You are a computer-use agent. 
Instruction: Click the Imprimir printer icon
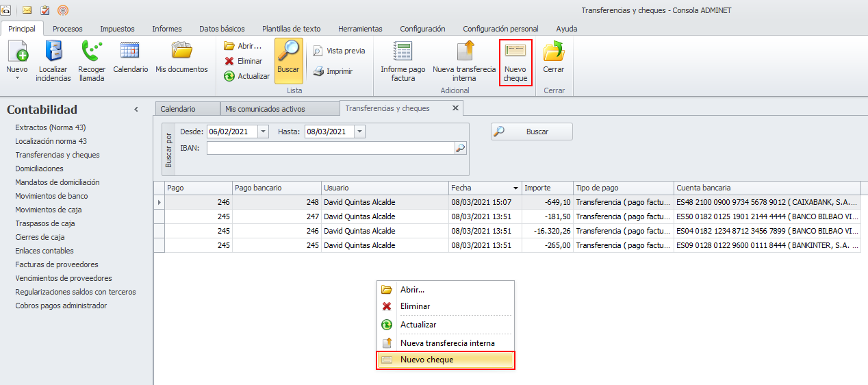(318, 71)
